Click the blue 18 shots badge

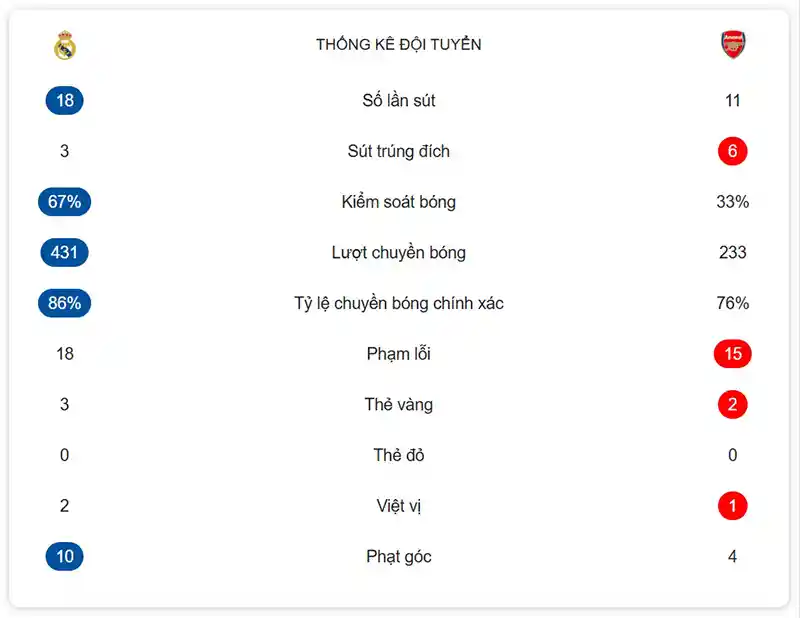coord(65,100)
